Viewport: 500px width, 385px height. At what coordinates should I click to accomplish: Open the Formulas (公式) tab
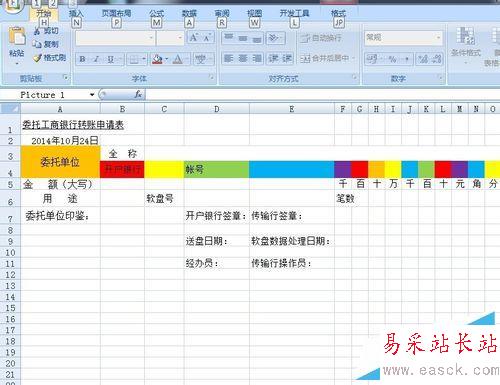(156, 14)
